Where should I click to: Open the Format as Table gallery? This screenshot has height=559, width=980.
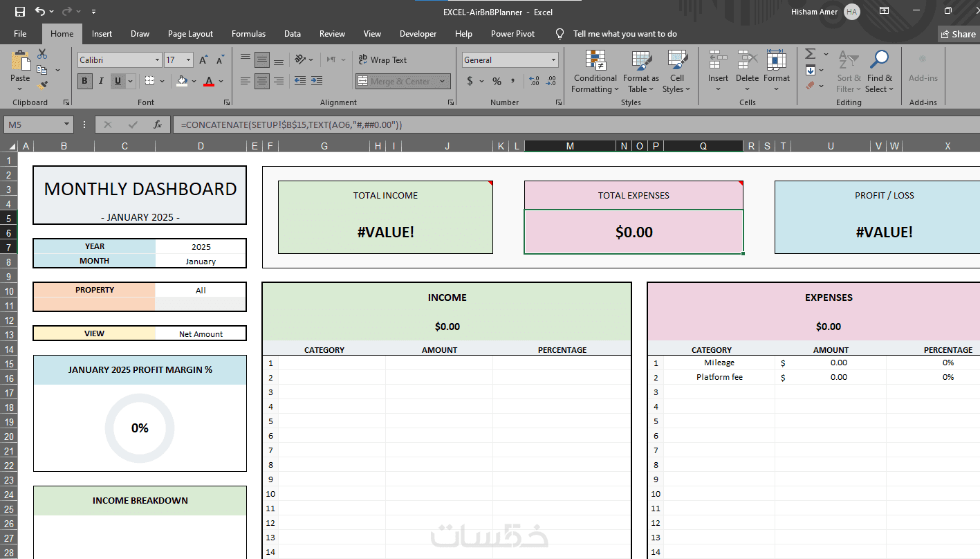(x=641, y=71)
